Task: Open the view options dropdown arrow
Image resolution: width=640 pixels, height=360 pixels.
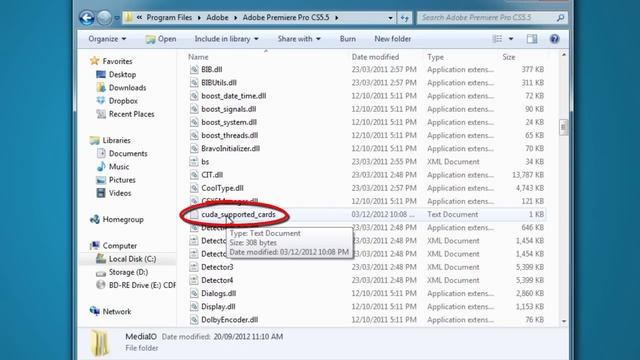Action: click(x=511, y=39)
